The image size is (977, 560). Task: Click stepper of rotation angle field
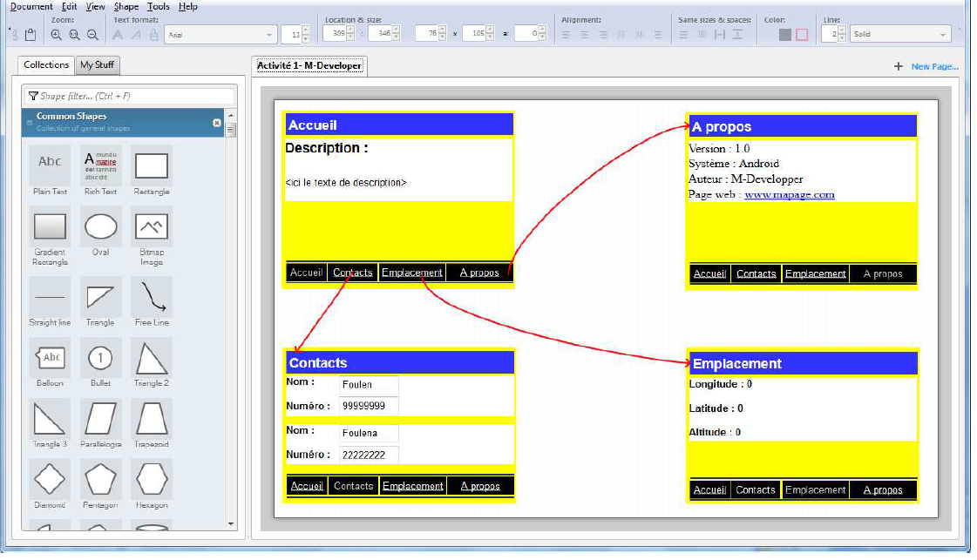click(542, 34)
